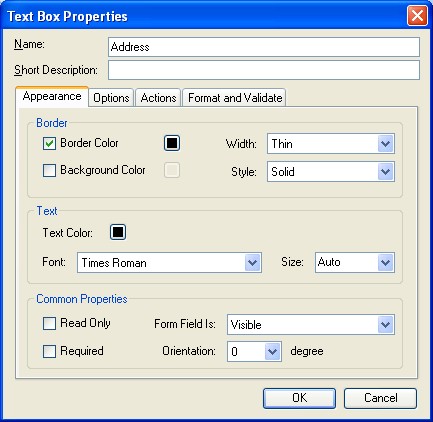Tick the Background Color checkbox
Screen dimensions: 433x422
coord(49,170)
